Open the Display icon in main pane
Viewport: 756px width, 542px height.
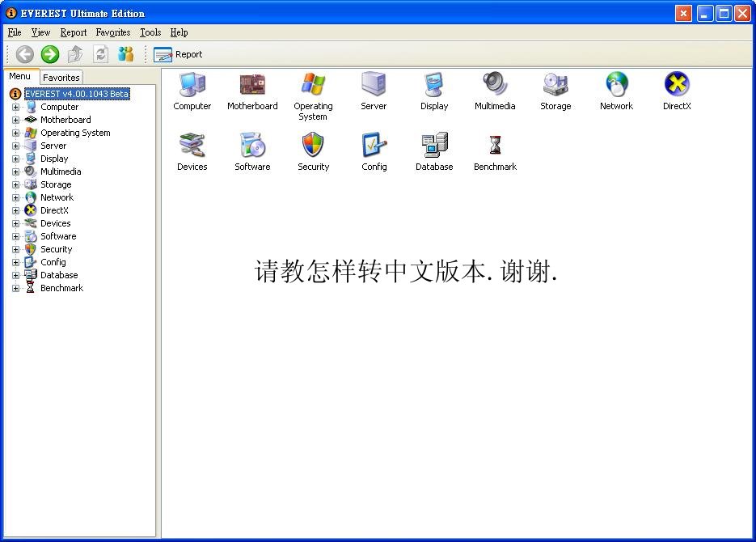[434, 84]
